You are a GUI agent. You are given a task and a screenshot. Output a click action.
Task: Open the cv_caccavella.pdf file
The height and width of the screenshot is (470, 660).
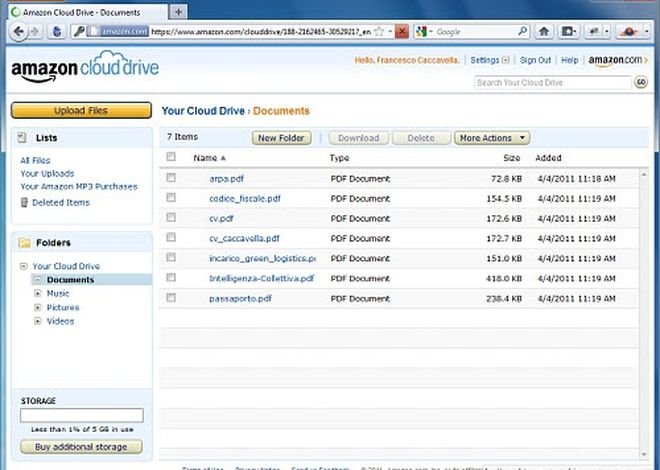tap(244, 238)
